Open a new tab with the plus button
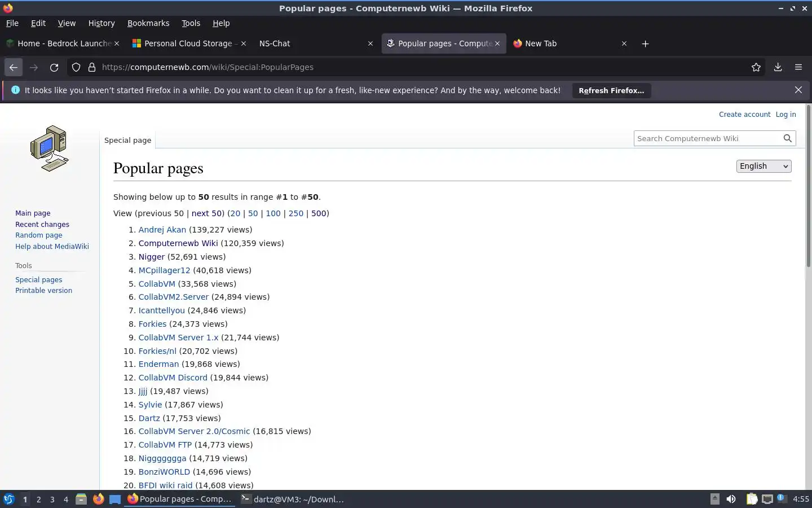This screenshot has width=812, height=508. pos(645,43)
